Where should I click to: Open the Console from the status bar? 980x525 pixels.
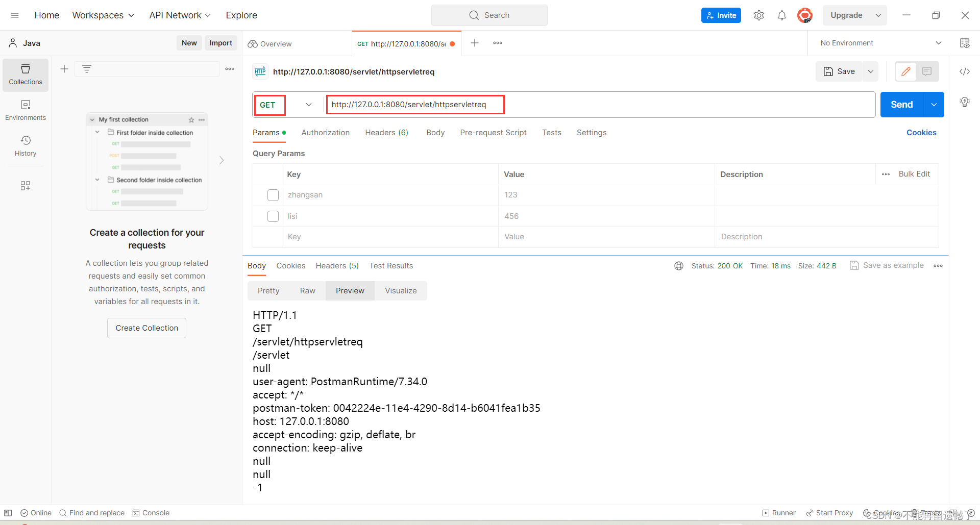151,513
